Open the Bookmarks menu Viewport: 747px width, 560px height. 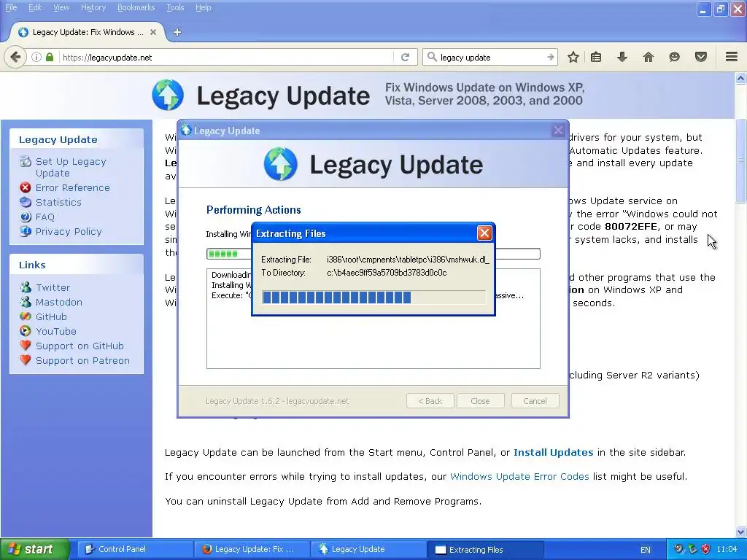point(136,7)
